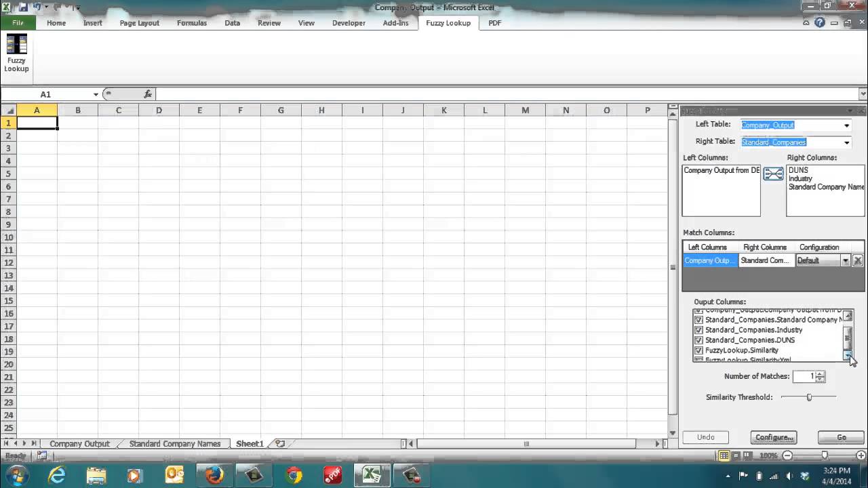Uncheck Standard_Companies.Industry output column

[x=698, y=330]
